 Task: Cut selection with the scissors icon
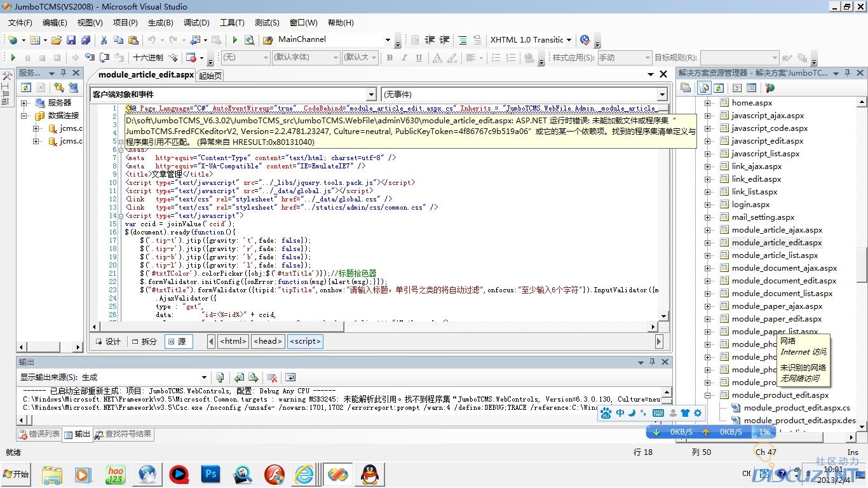[x=104, y=40]
